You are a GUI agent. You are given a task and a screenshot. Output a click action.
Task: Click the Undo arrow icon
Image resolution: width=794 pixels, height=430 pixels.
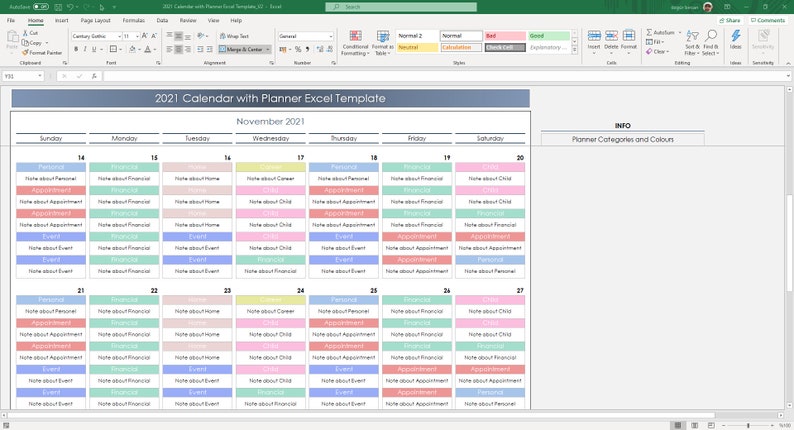click(70, 7)
